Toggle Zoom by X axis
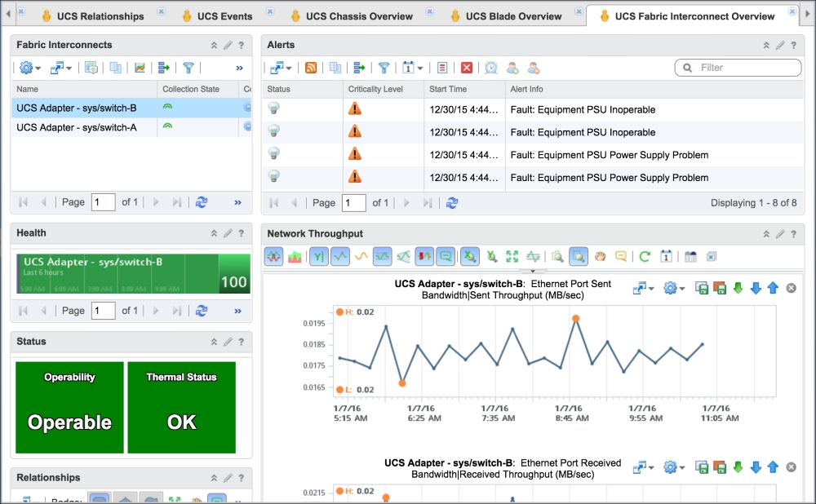The width and height of the screenshot is (816, 504). [x=470, y=256]
